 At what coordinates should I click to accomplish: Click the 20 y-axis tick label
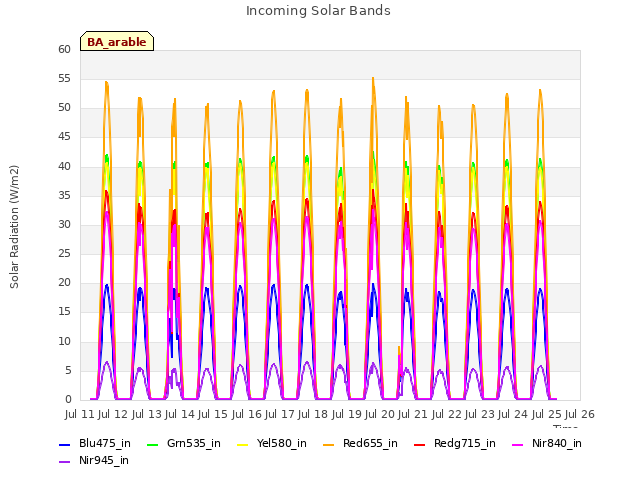[x=64, y=282]
